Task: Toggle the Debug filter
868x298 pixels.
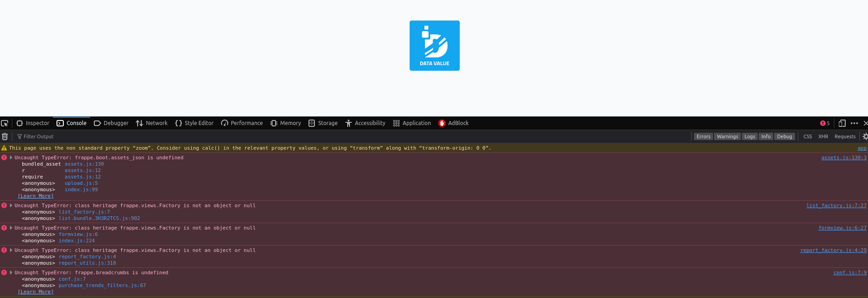Action: [784, 136]
